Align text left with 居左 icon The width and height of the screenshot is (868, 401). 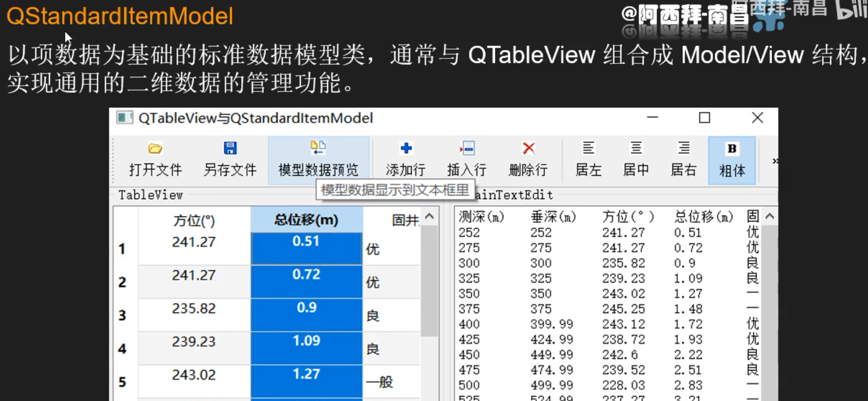coord(588,149)
